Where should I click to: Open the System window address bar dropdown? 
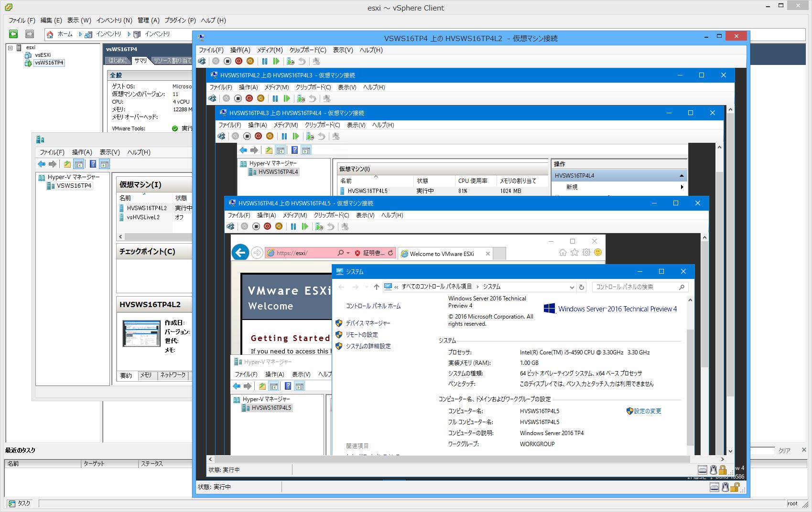pyautogui.click(x=572, y=287)
